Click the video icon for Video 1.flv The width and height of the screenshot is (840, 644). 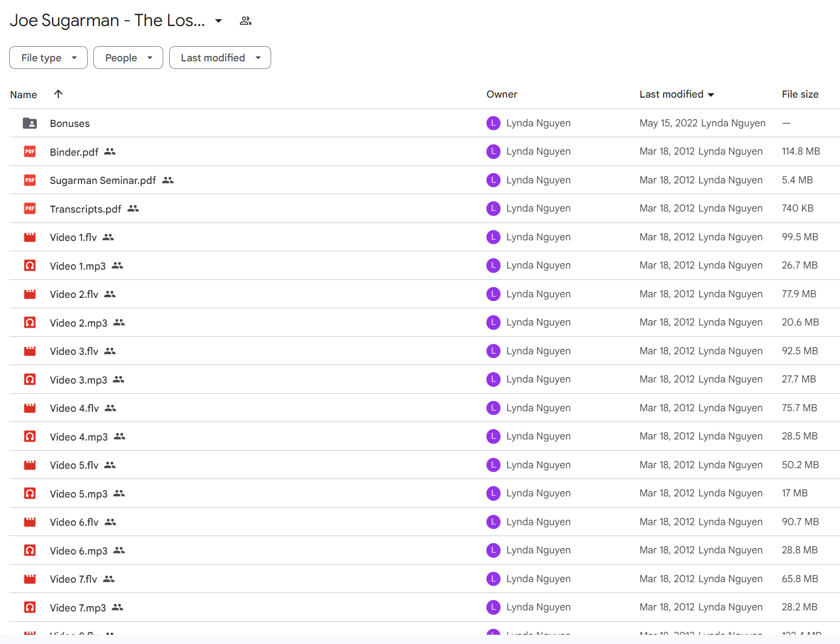click(x=30, y=237)
